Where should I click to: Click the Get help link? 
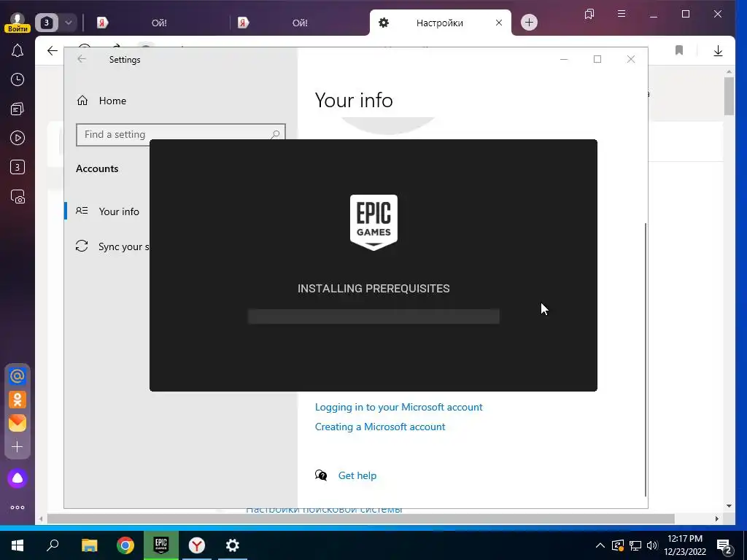[357, 475]
